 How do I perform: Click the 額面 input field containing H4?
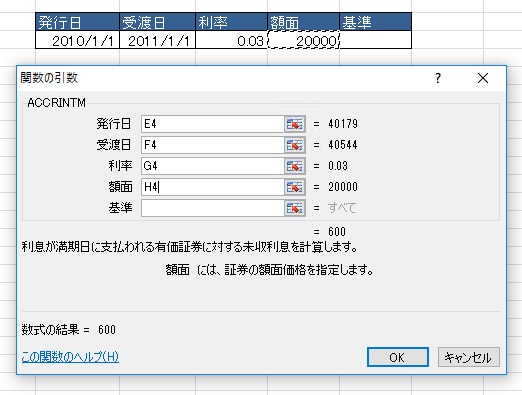pyautogui.click(x=213, y=187)
